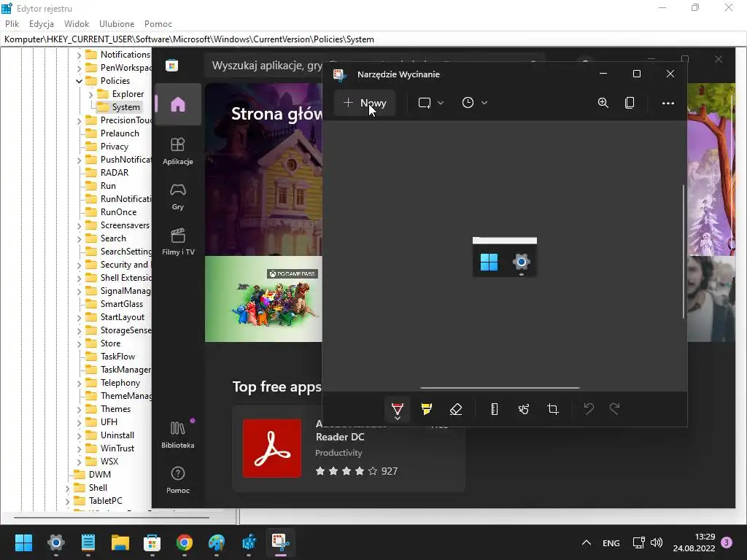Expand the Screensavers registry key
747x560 pixels.
click(x=79, y=225)
